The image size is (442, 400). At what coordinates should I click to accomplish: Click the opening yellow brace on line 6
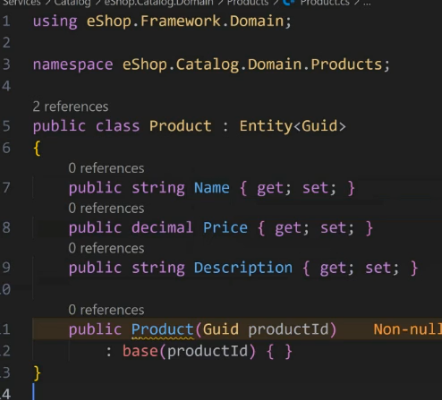37,148
